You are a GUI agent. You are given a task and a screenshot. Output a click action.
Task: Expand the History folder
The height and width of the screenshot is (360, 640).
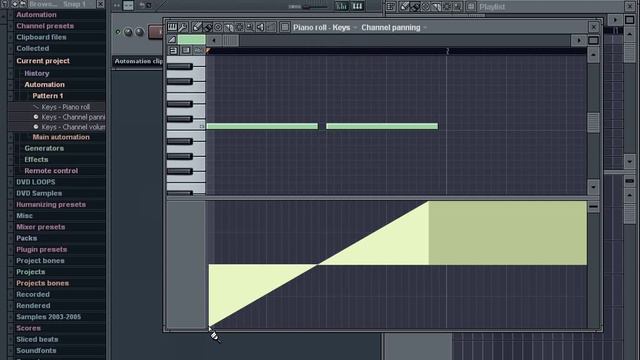pyautogui.click(x=36, y=73)
